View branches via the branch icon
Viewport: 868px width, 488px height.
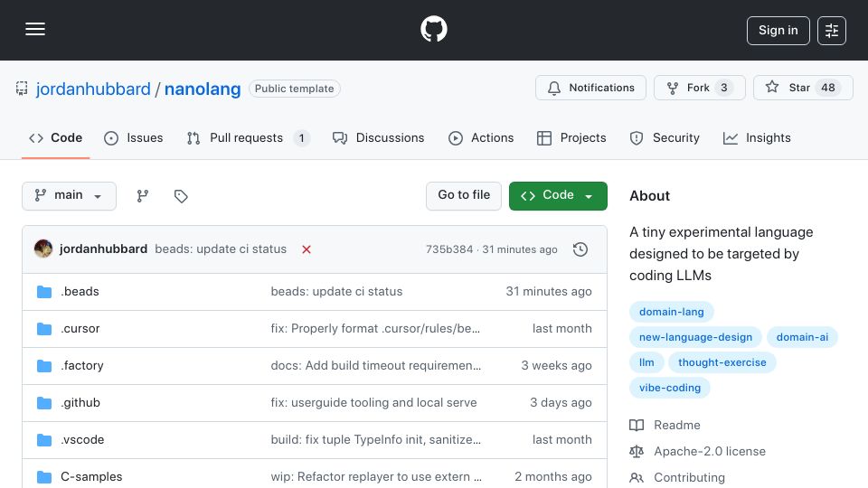click(143, 196)
